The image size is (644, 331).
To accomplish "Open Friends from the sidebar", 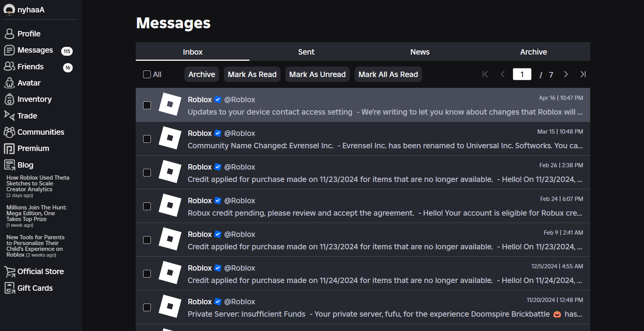I will (x=31, y=67).
